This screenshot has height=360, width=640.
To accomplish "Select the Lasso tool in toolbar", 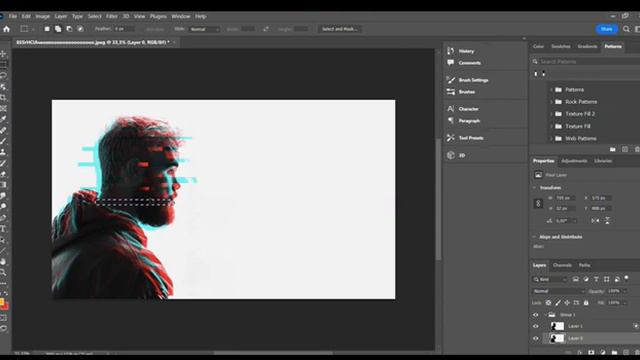I will (3, 76).
